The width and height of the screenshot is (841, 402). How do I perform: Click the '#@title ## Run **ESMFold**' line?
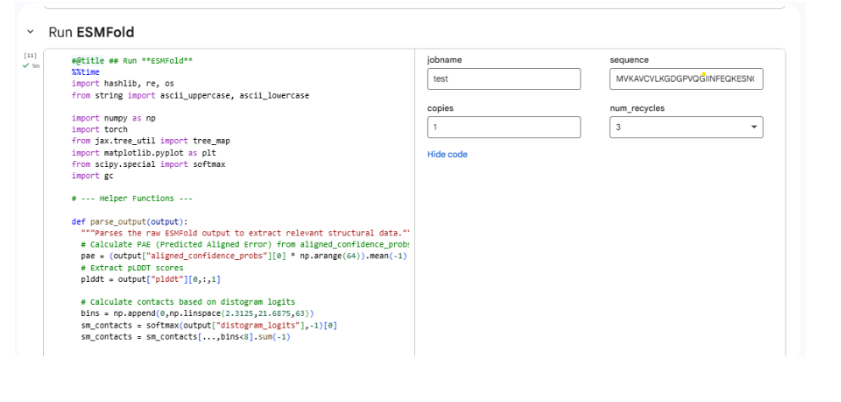(132, 61)
